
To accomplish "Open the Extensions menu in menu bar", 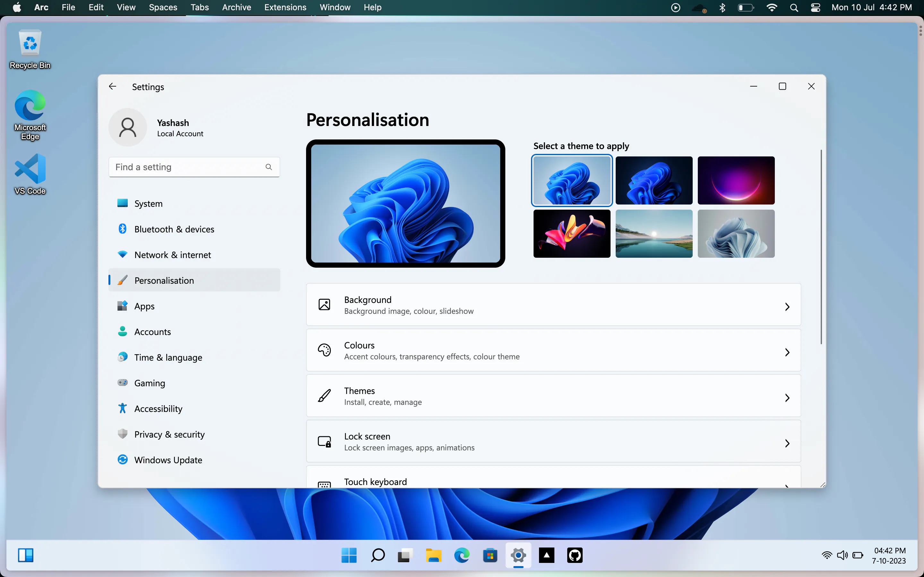I will coord(285,7).
